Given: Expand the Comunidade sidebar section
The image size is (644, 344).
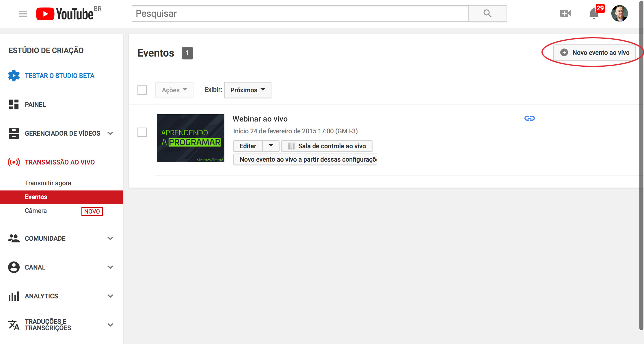Looking at the screenshot, I should click(110, 238).
